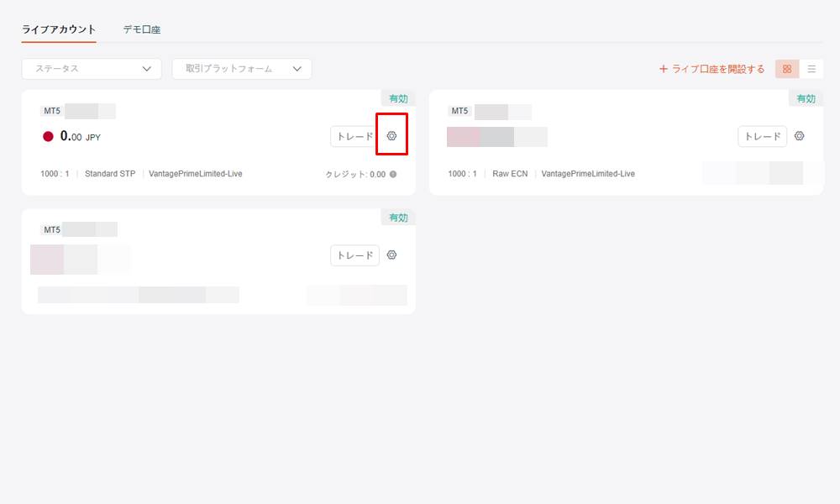Click the MT5 label on Standard STP card
This screenshot has height=504, width=840.
pos(51,111)
